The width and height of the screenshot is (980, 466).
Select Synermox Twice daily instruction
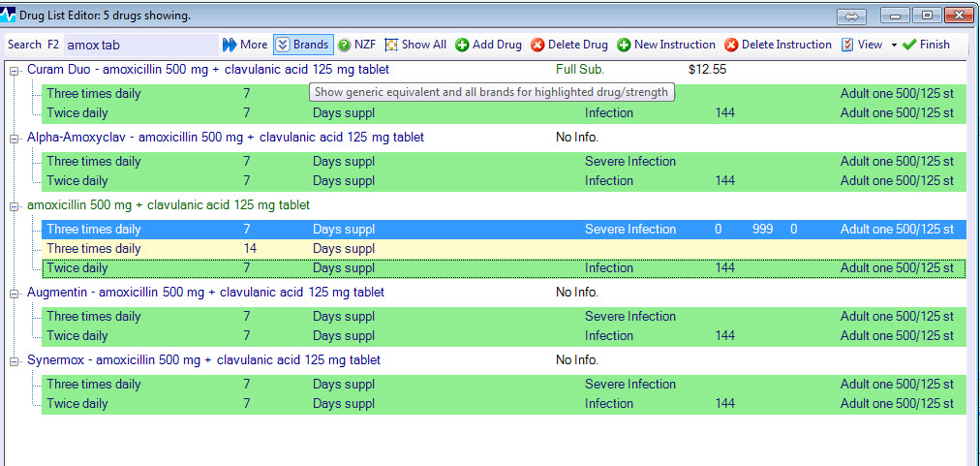click(504, 404)
